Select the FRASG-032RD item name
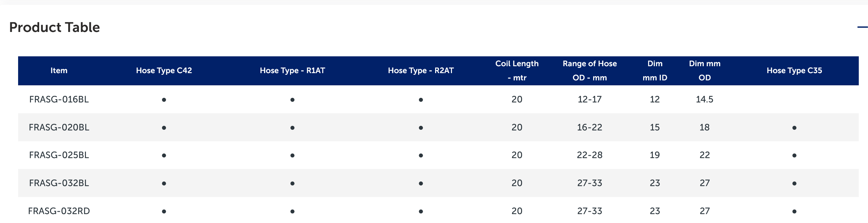 click(59, 211)
